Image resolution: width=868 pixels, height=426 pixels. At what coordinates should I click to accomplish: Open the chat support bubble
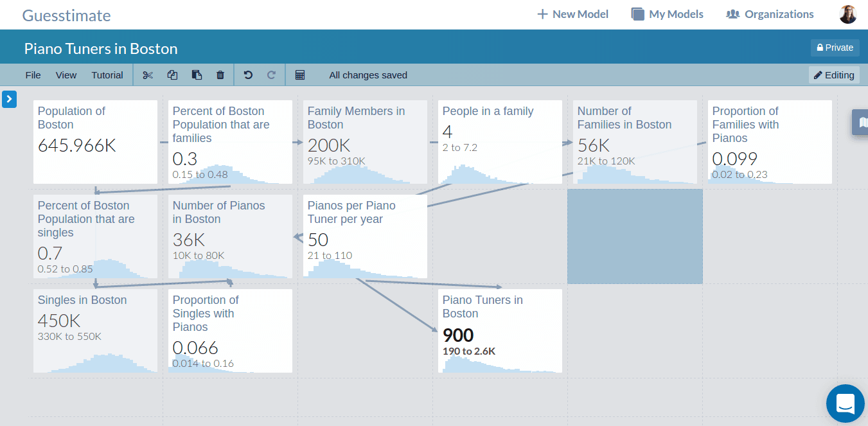[x=845, y=404]
